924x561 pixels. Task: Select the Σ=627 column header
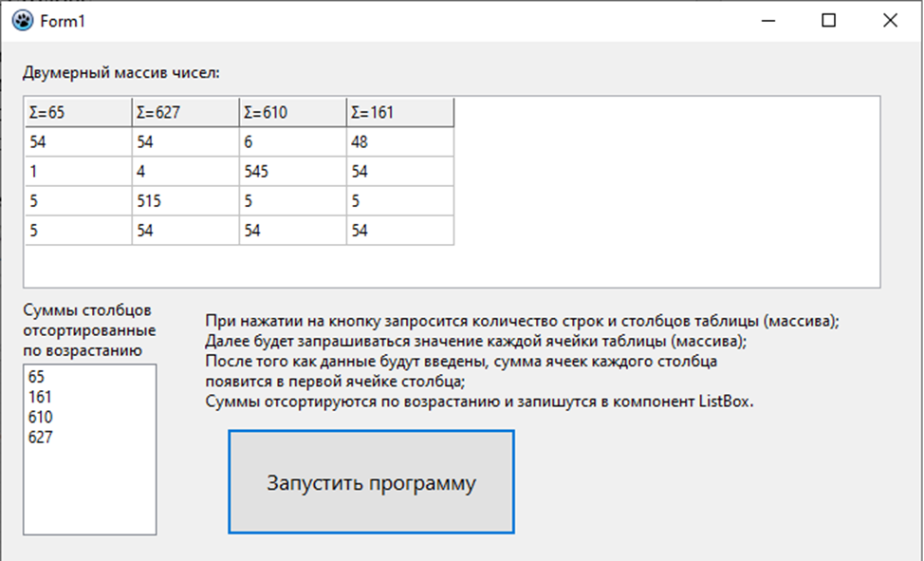pyautogui.click(x=186, y=112)
